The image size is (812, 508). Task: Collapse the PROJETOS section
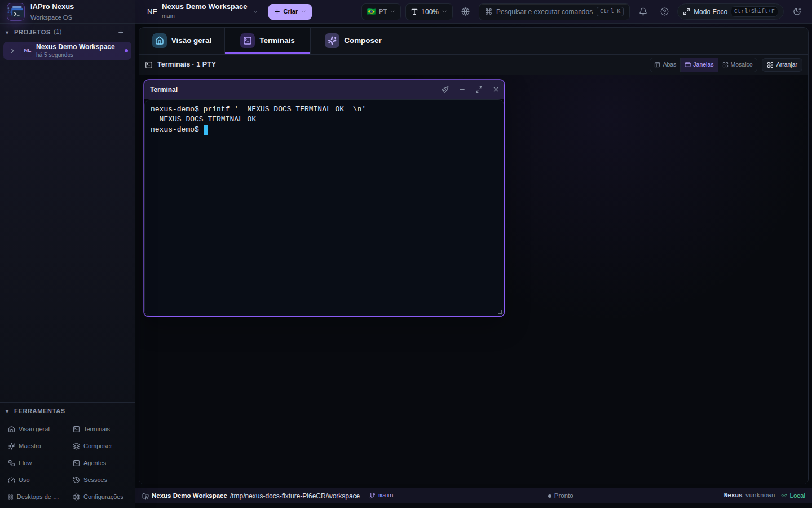point(7,33)
